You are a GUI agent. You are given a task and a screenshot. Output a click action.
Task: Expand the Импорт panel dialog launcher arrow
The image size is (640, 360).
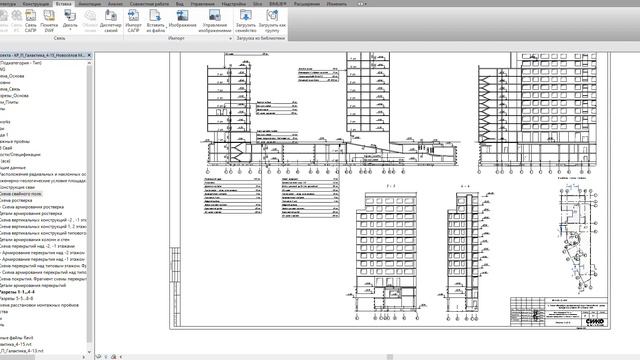pyautogui.click(x=230, y=38)
